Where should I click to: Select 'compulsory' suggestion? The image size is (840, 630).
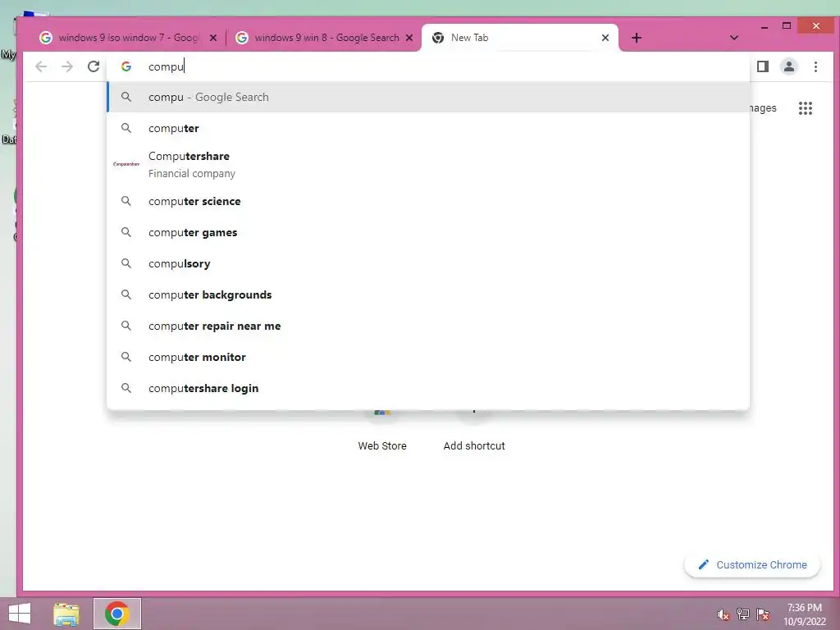(428, 263)
